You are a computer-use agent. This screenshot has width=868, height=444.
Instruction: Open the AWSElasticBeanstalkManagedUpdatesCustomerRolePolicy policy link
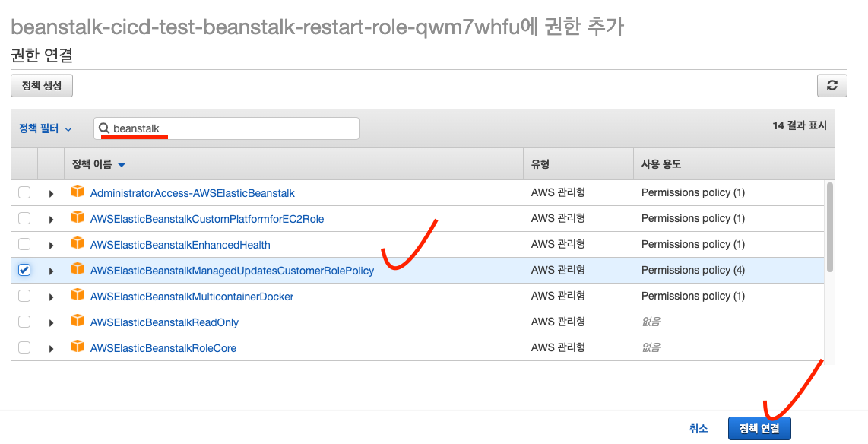coord(232,271)
